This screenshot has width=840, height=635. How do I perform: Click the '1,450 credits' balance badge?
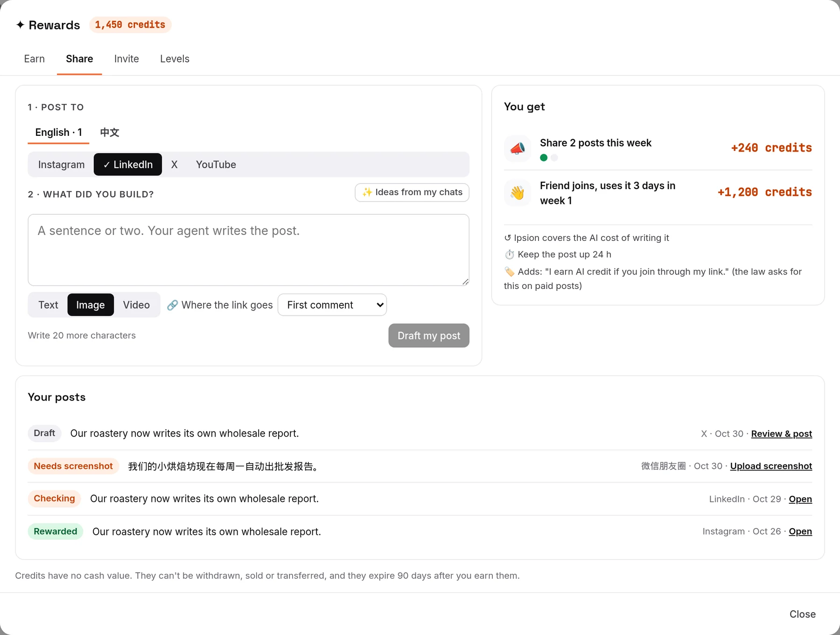click(130, 25)
